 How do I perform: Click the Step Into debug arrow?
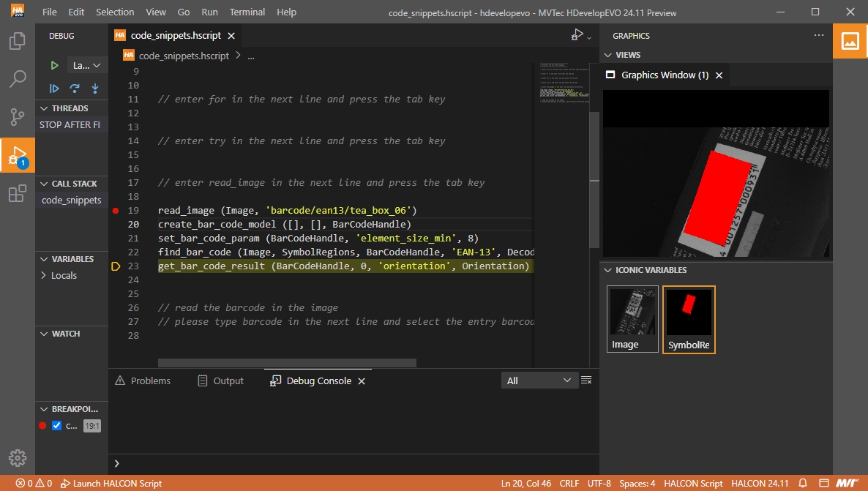click(x=95, y=89)
